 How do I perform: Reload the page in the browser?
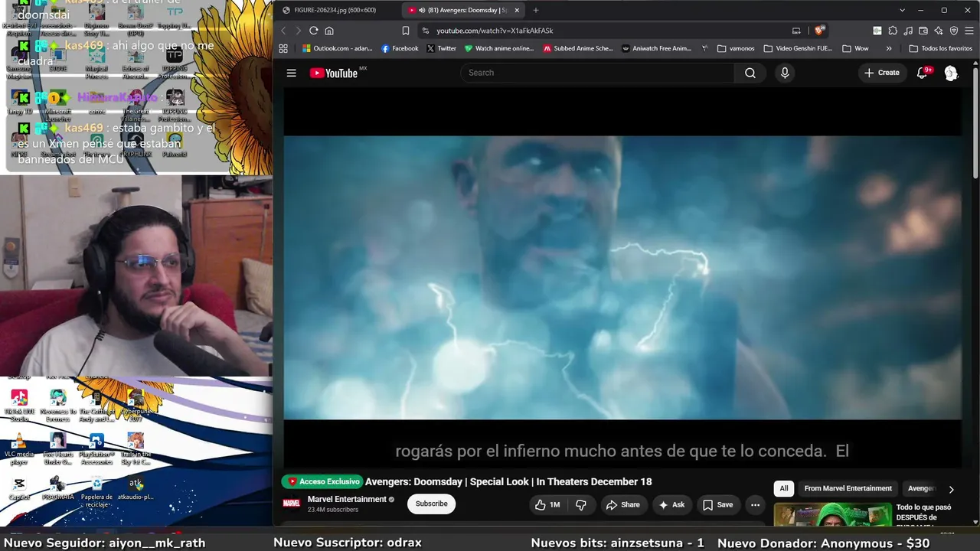[313, 31]
